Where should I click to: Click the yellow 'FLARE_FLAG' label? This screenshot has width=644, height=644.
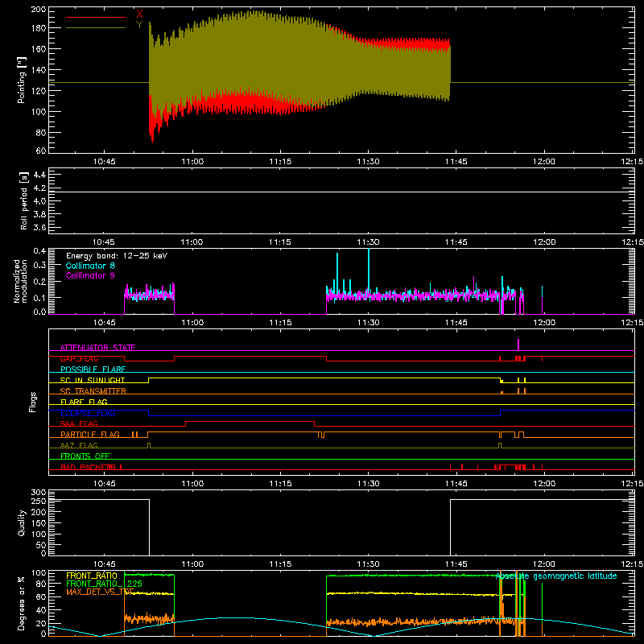coord(84,402)
